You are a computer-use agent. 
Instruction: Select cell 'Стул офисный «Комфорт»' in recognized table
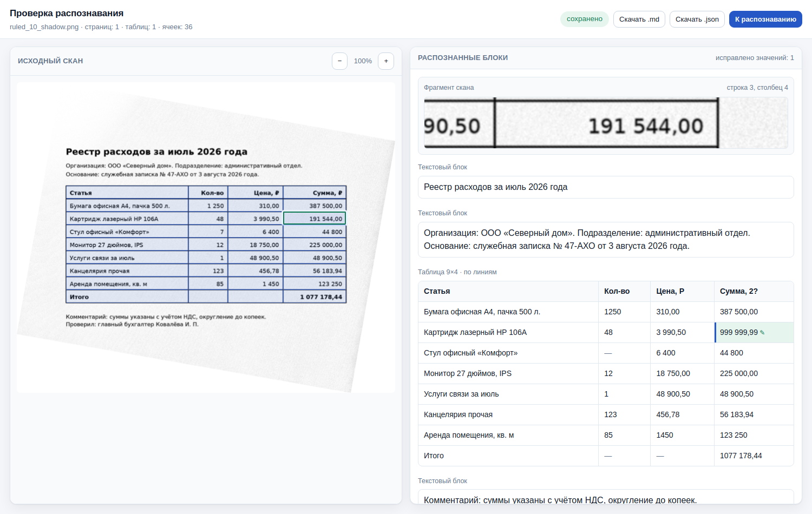tap(508, 353)
